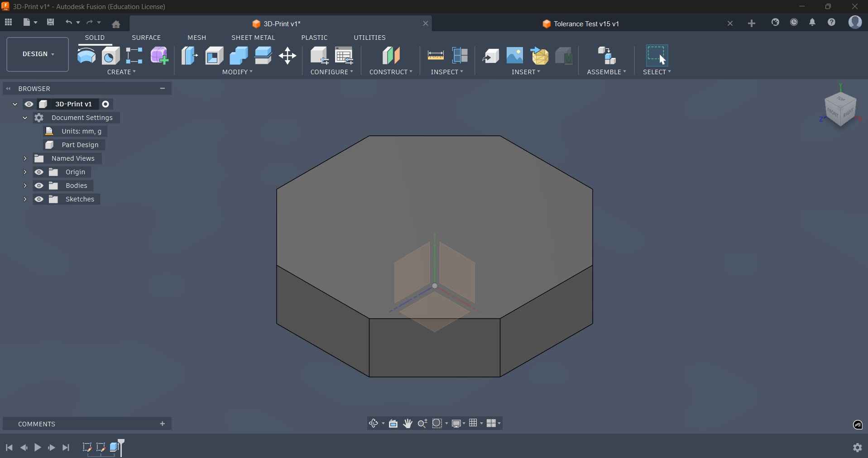Play the timeline history
Viewport: 868px width, 458px height.
pos(38,448)
